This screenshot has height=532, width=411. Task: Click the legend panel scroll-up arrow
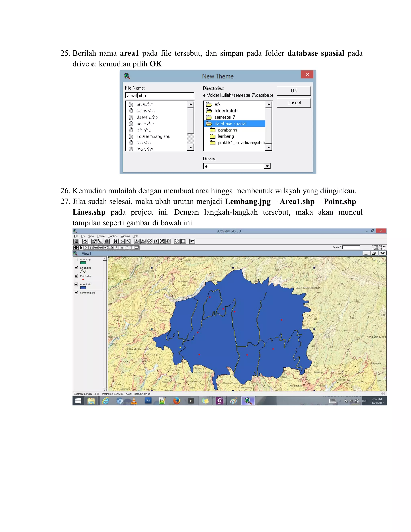105,259
